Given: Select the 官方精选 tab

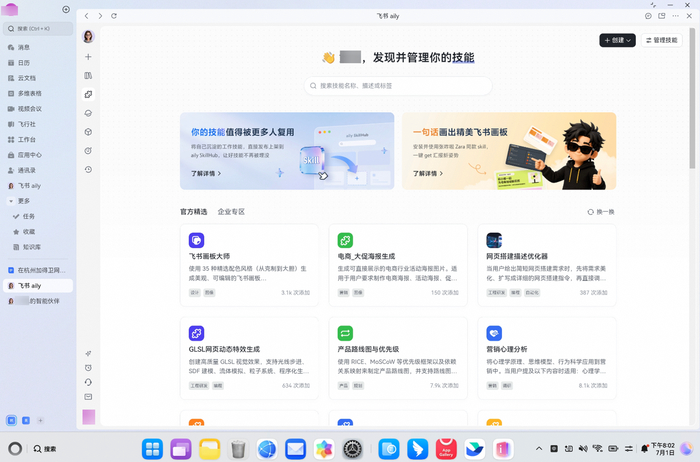Looking at the screenshot, I should (x=193, y=212).
